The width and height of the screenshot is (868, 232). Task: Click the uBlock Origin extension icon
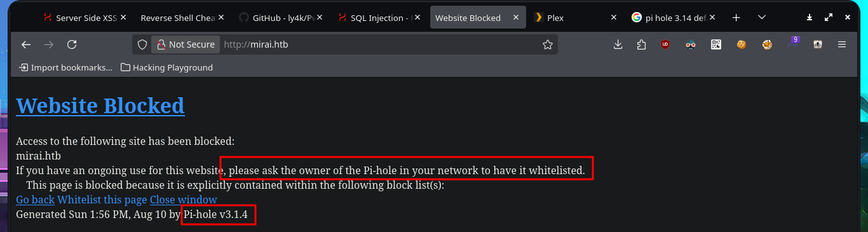tap(665, 44)
